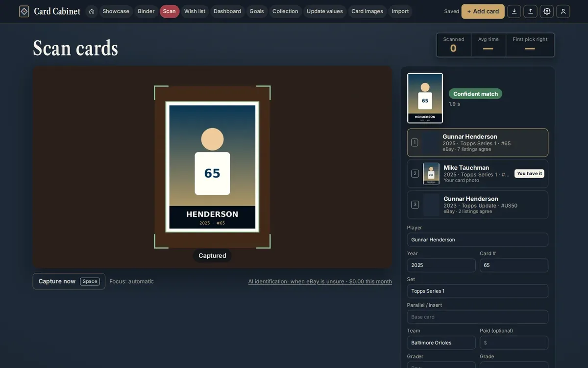Viewport: 588px width, 368px height.
Task: Click the First pick right stat
Action: tap(530, 45)
